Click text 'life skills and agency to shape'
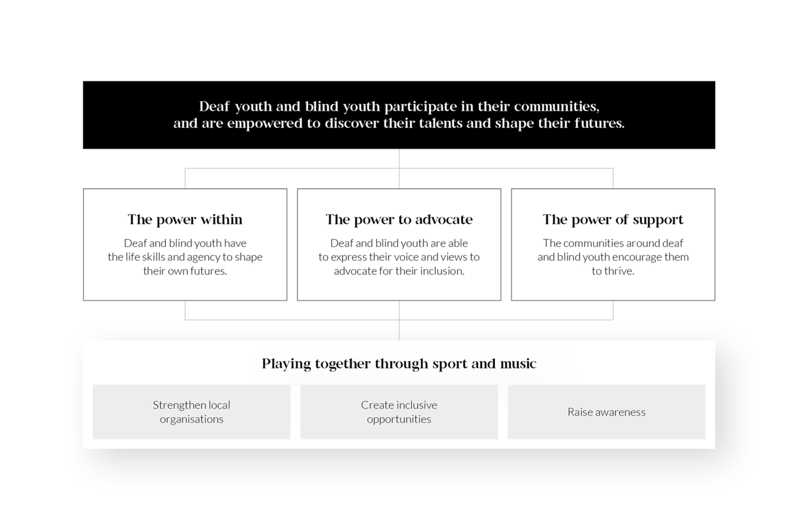This screenshot has height=532, width=798. [x=194, y=257]
